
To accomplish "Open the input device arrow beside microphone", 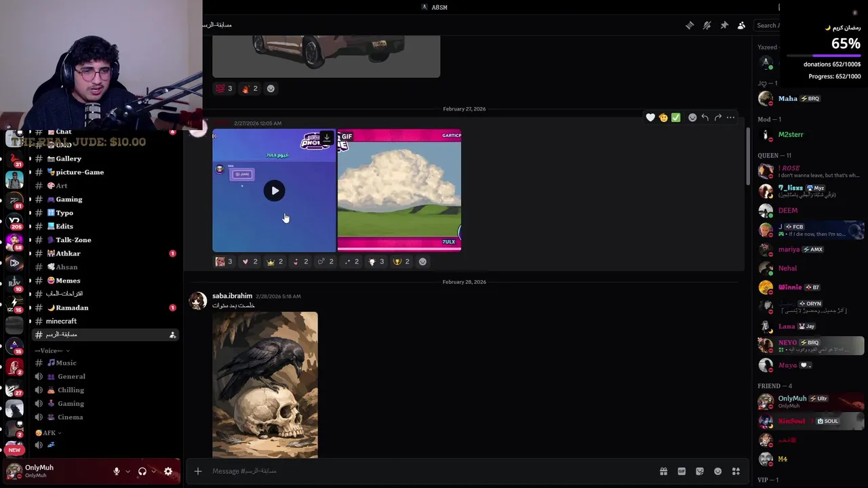I will tap(127, 471).
